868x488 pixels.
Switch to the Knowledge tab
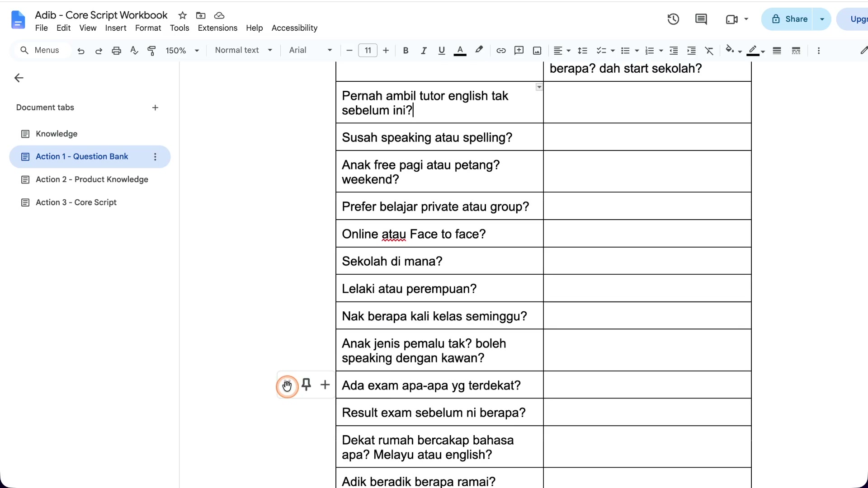[x=57, y=134]
